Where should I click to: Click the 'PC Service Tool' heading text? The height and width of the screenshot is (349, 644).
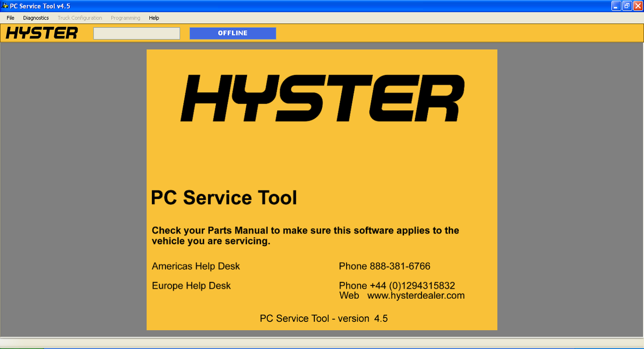tap(224, 197)
